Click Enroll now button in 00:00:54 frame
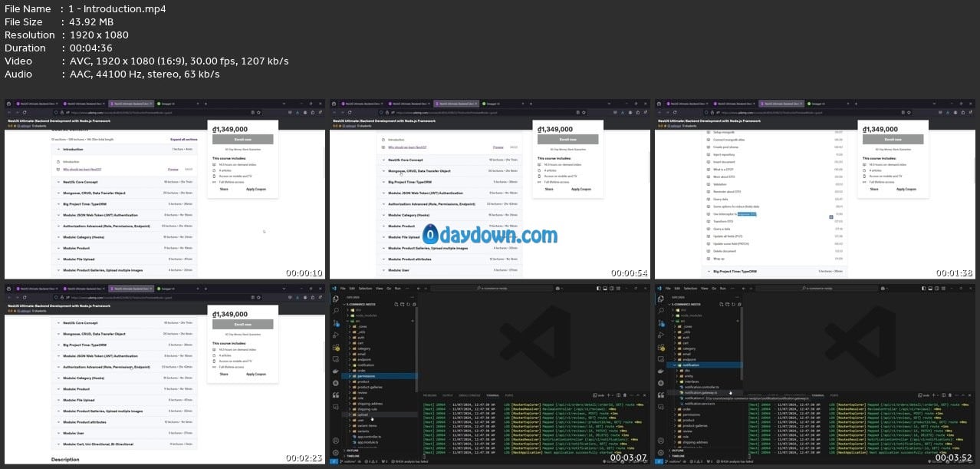The image size is (980, 469). [567, 140]
